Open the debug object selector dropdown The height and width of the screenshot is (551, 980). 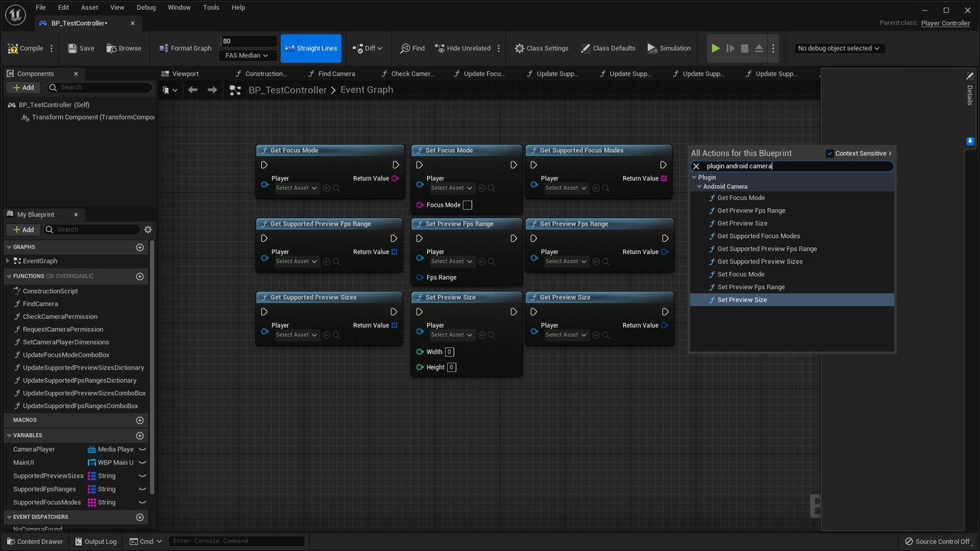(x=838, y=48)
